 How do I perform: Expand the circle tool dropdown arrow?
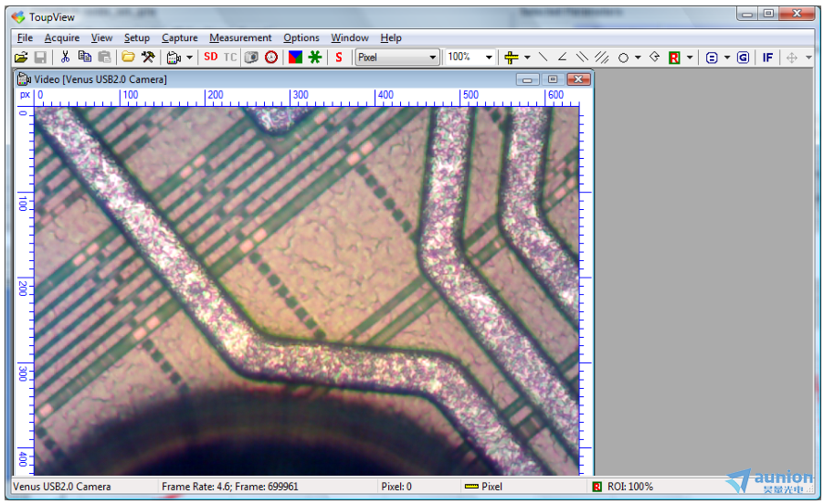(638, 58)
